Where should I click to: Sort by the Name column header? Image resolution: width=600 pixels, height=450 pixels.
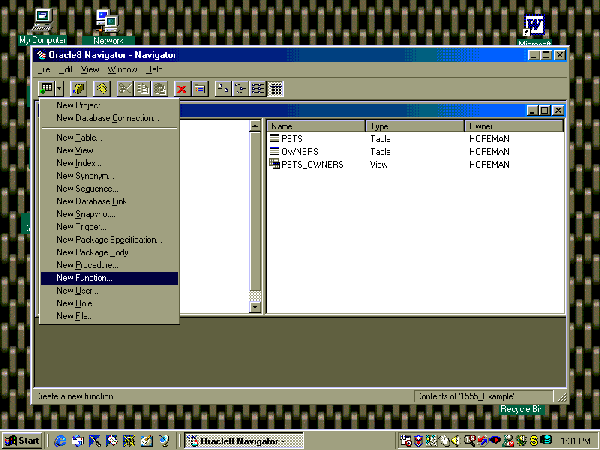(x=316, y=126)
